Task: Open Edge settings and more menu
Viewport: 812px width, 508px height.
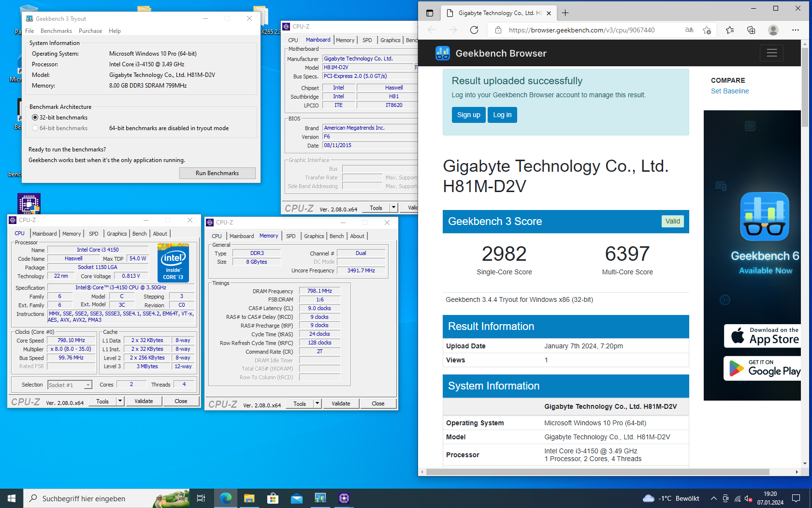Action: (x=796, y=30)
